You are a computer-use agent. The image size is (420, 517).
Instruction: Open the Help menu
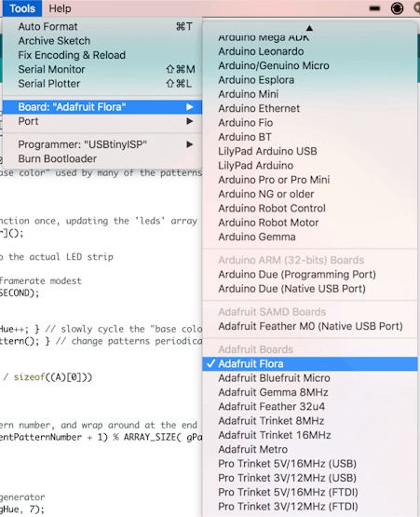tap(60, 8)
